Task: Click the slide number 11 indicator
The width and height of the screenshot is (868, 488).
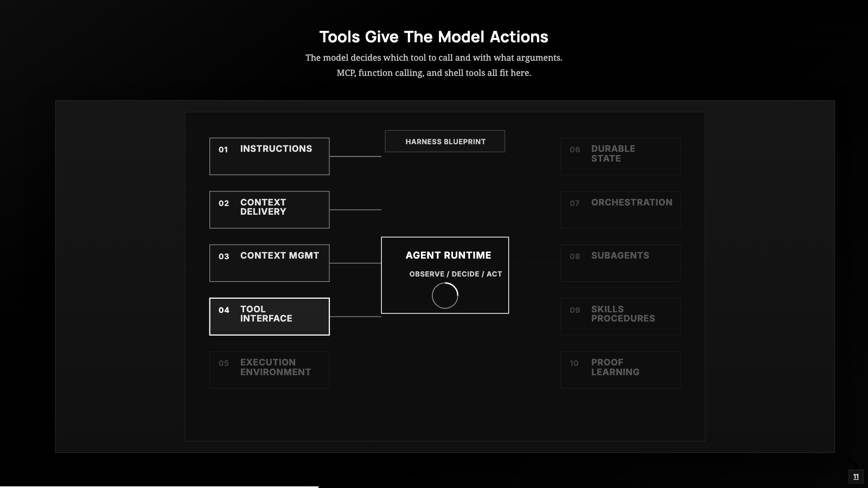Action: point(856,477)
